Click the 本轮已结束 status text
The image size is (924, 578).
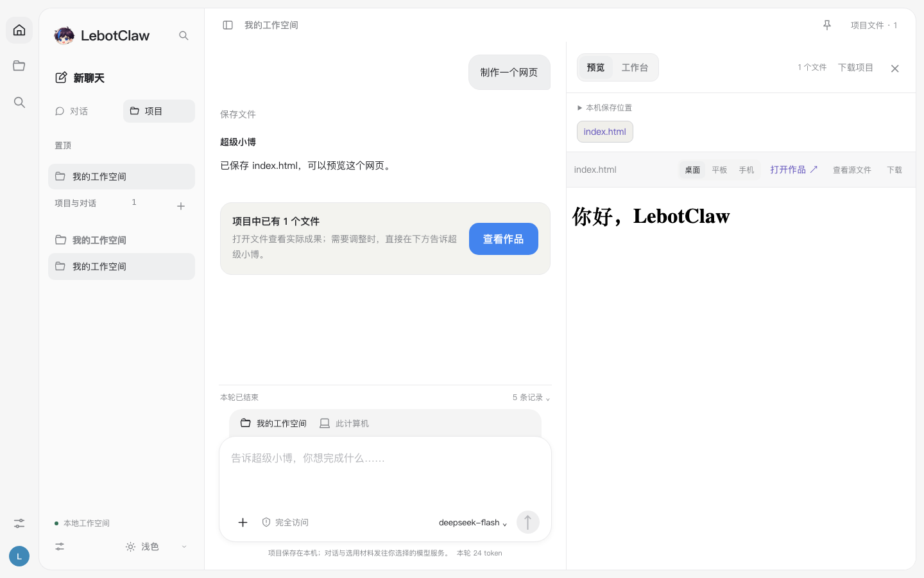pyautogui.click(x=239, y=398)
